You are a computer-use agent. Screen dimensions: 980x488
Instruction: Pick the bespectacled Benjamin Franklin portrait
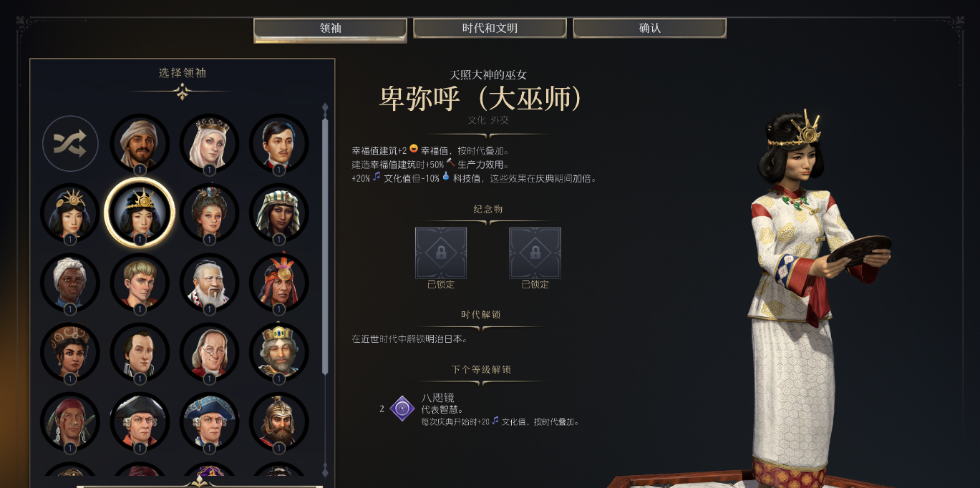(x=209, y=352)
